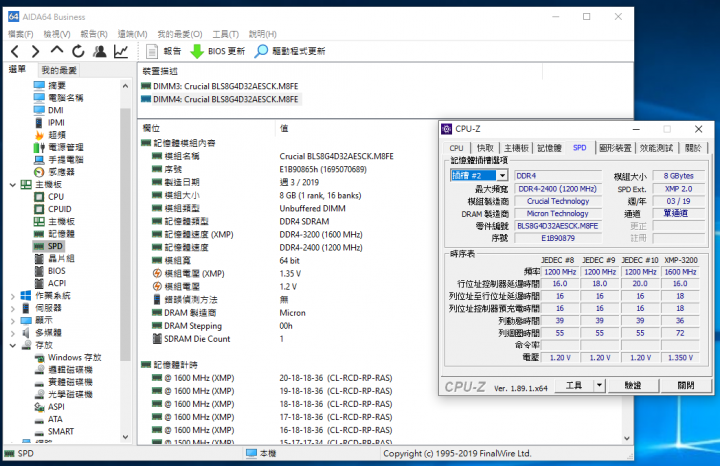Open the Favorites(O) menu in AIDA64

pos(180,34)
